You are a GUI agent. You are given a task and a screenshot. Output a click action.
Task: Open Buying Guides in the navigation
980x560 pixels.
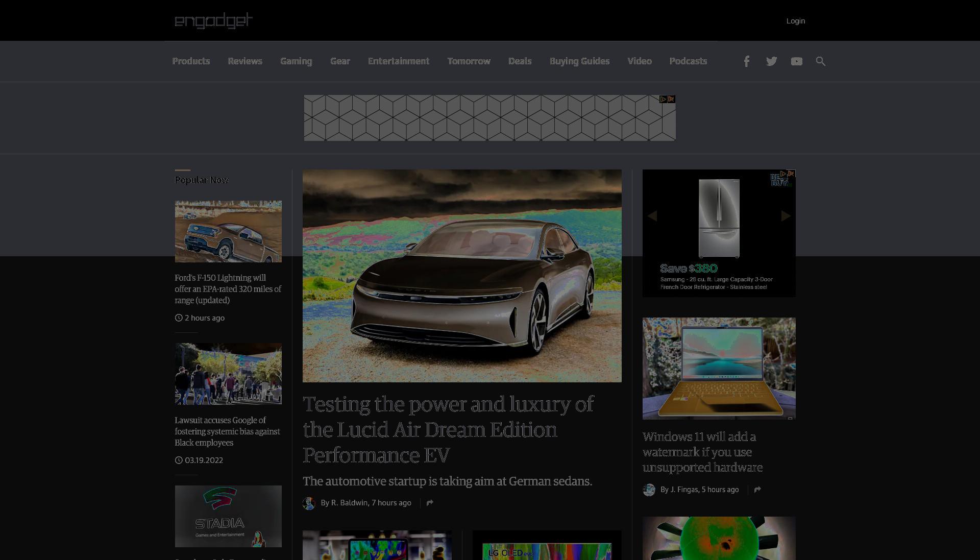pos(579,61)
